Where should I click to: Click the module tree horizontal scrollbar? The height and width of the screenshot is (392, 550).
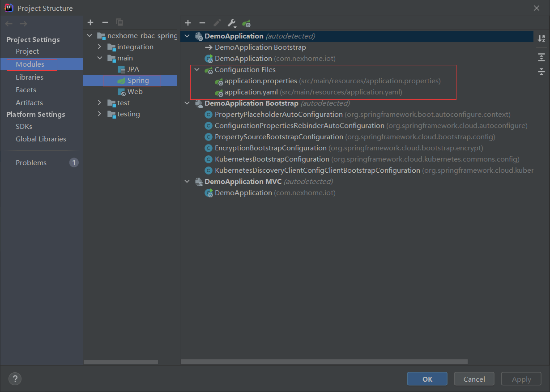(x=121, y=362)
